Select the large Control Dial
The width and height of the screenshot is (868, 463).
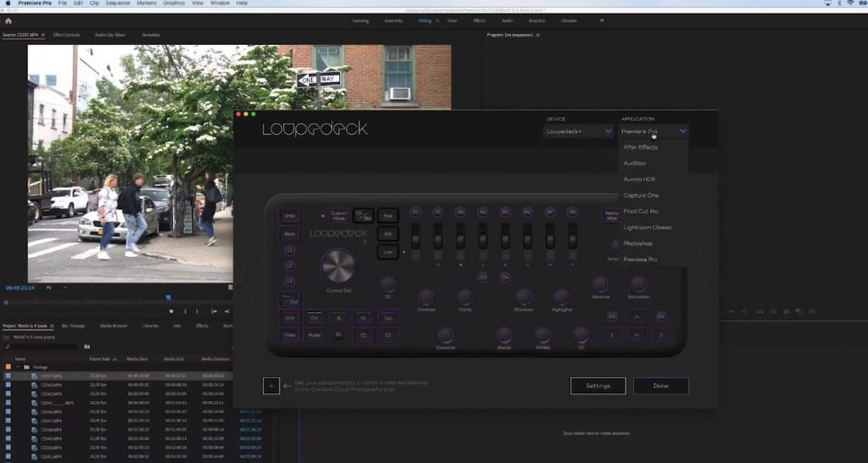tap(338, 266)
